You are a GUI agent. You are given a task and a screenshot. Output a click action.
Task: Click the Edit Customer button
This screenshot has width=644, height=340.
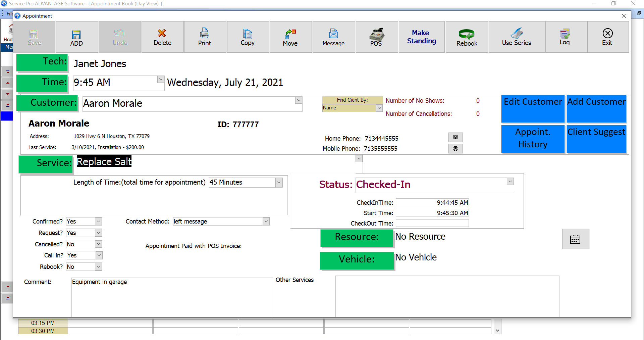coord(533,109)
